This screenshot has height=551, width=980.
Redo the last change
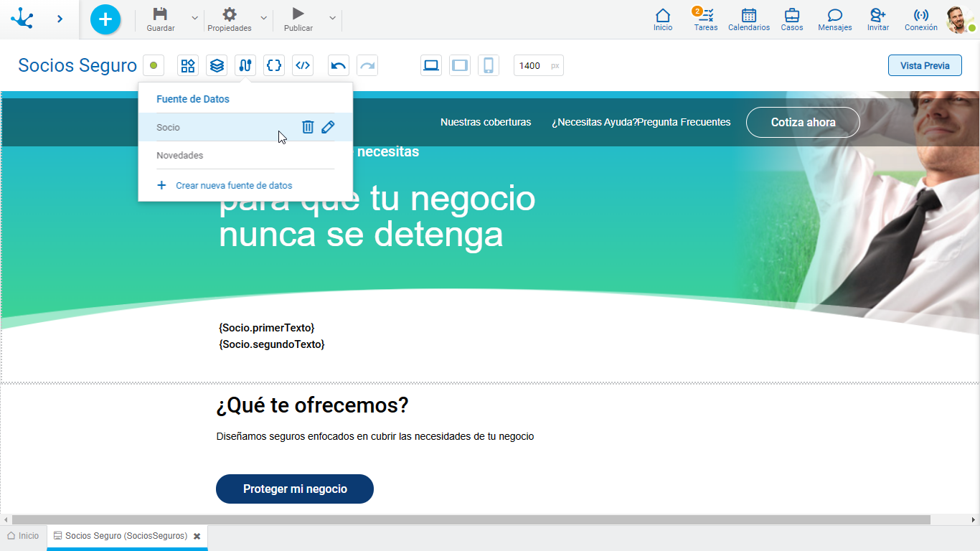point(367,65)
